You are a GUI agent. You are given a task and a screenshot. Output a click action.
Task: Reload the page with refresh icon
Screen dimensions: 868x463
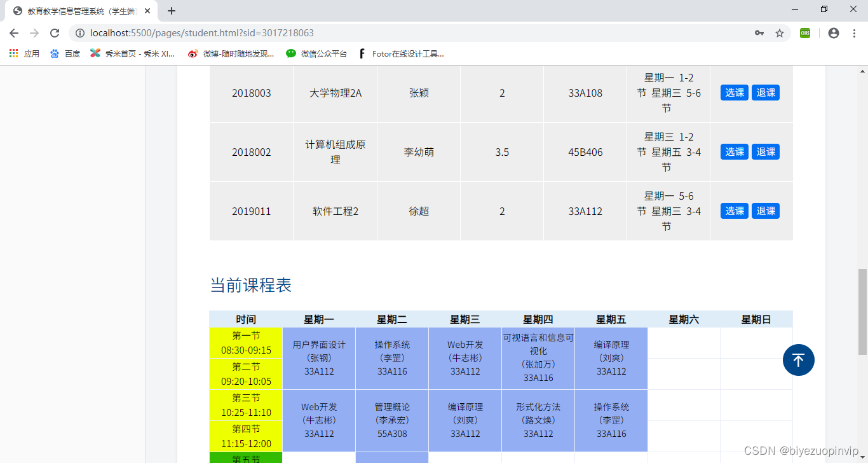click(54, 33)
